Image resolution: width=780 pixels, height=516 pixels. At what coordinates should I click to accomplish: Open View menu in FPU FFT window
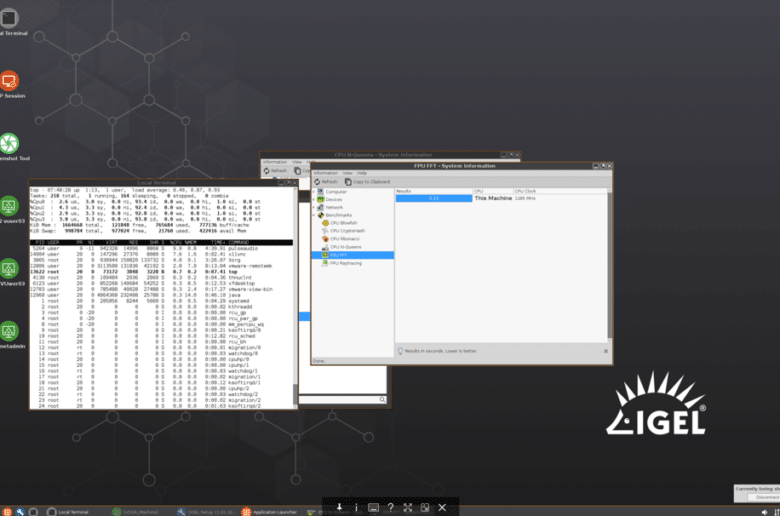[x=347, y=173]
